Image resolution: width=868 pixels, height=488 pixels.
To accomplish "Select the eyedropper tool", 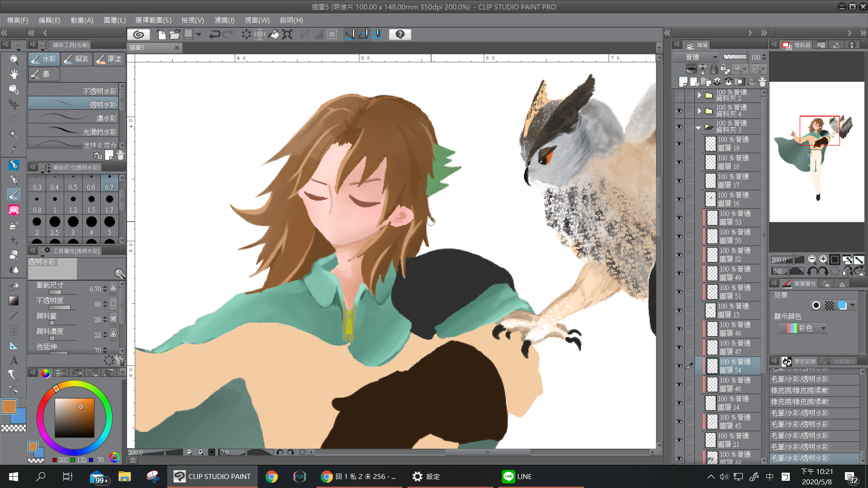I will pos(14,149).
